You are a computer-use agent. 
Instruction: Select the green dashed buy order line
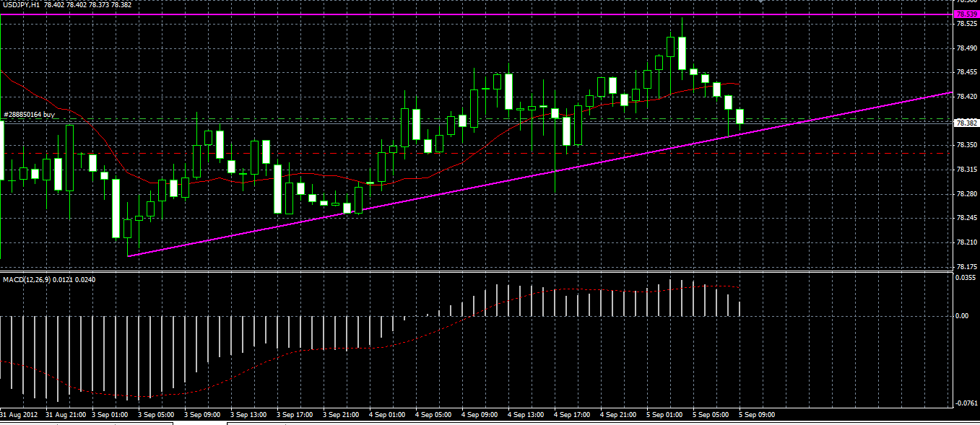coord(477,119)
